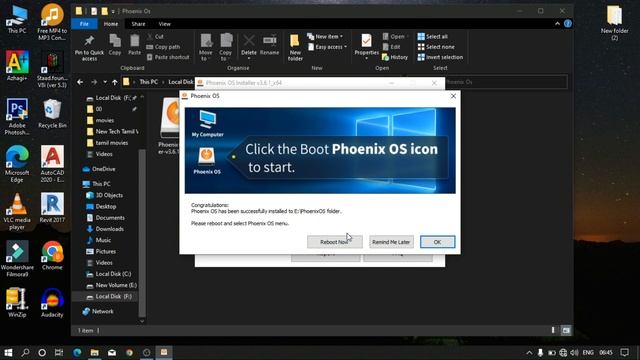Confirm with the OK button
This screenshot has height=360, width=640.
[437, 242]
